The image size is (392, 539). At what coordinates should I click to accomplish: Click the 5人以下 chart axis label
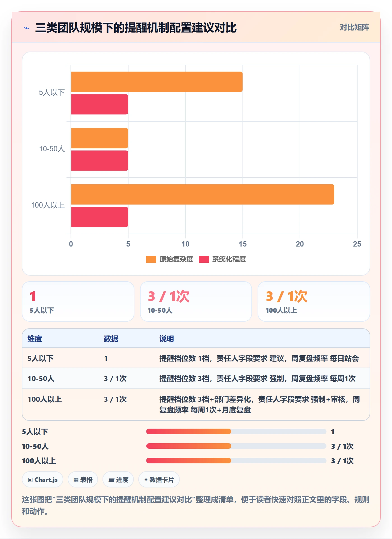pyautogui.click(x=52, y=93)
